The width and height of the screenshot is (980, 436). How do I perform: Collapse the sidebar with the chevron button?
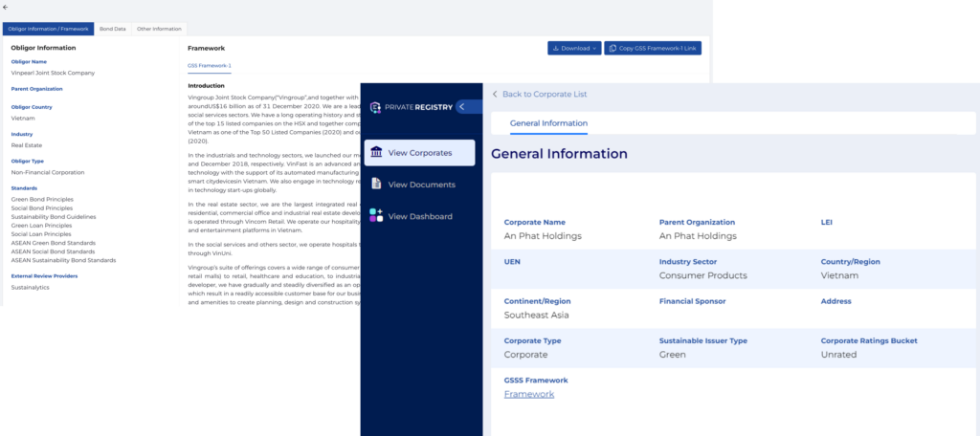462,107
